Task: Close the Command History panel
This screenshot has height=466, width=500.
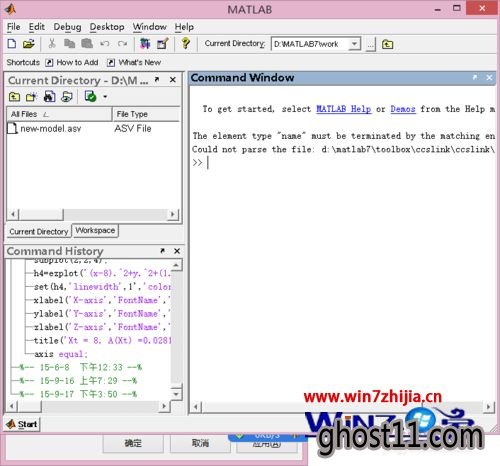Action: click(177, 251)
